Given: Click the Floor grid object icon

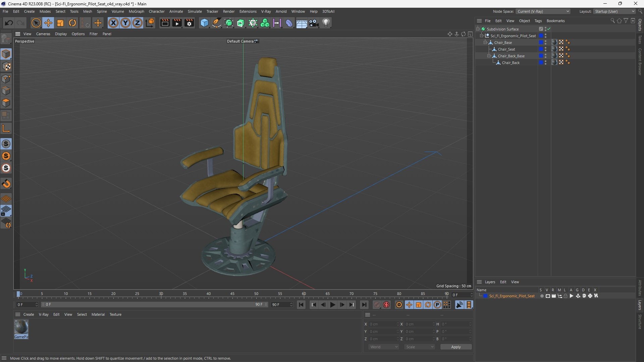Looking at the screenshot, I should (302, 23).
